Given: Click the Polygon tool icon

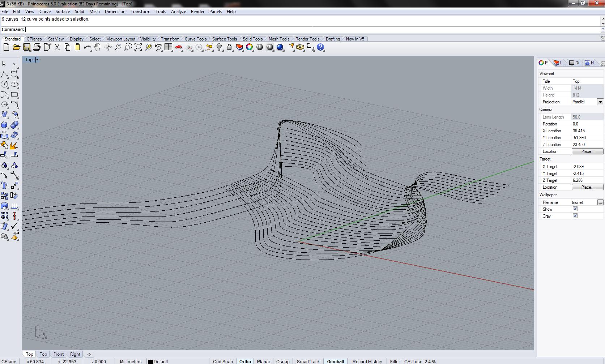Looking at the screenshot, I should pyautogui.click(x=4, y=104).
